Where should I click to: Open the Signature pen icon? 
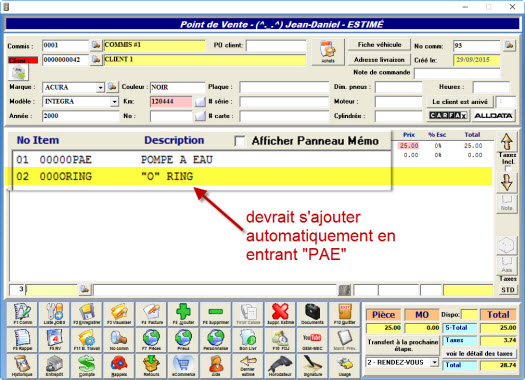tap(312, 366)
